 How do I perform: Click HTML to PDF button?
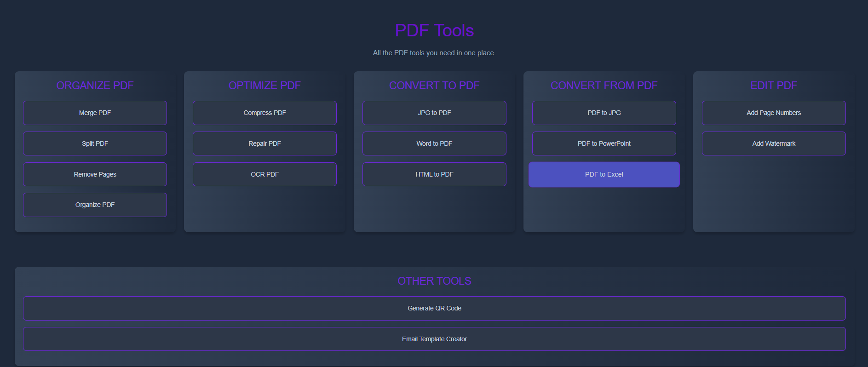tap(434, 174)
